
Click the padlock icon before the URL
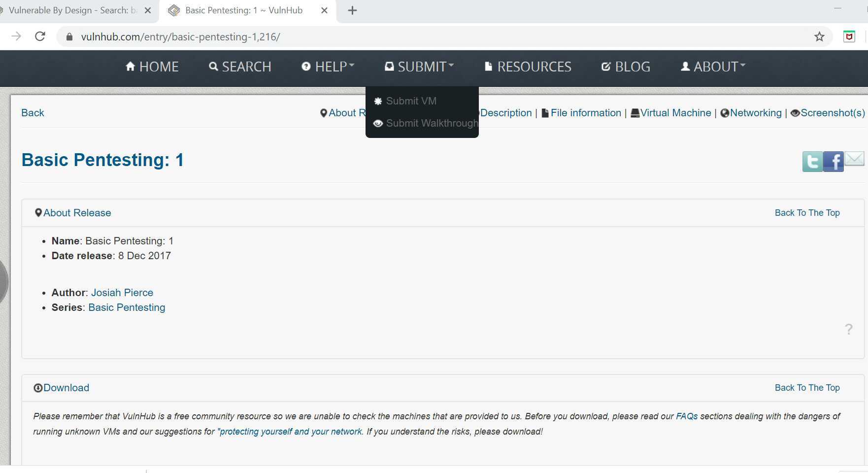[69, 36]
